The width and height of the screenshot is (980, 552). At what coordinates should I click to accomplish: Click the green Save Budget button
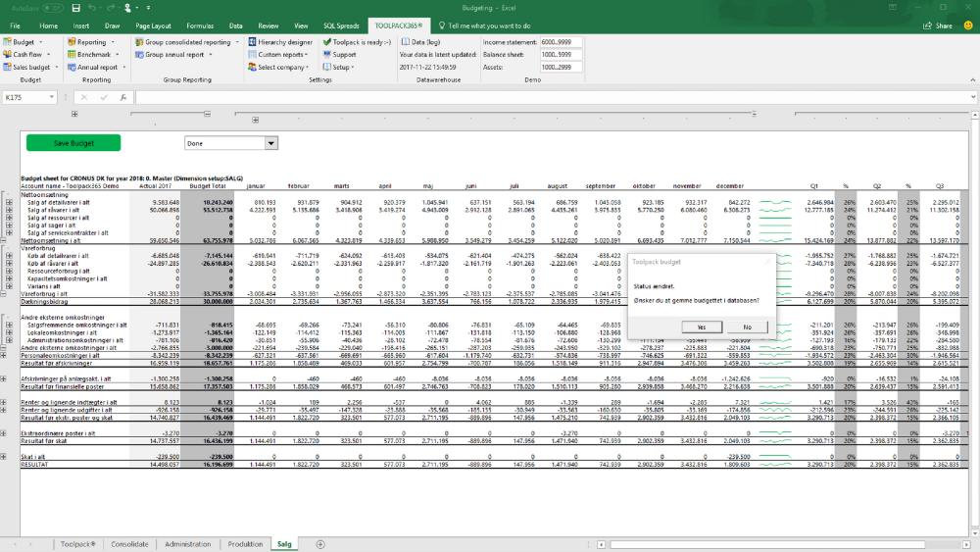click(73, 143)
